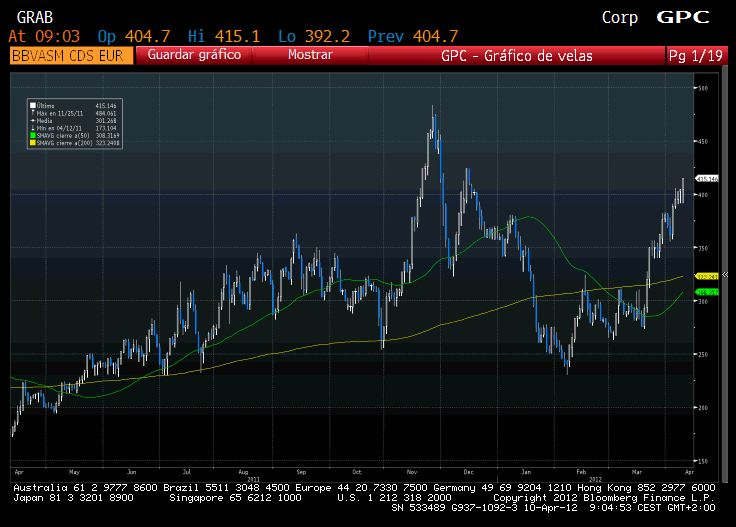Click the Guardar gráfico button

194,55
